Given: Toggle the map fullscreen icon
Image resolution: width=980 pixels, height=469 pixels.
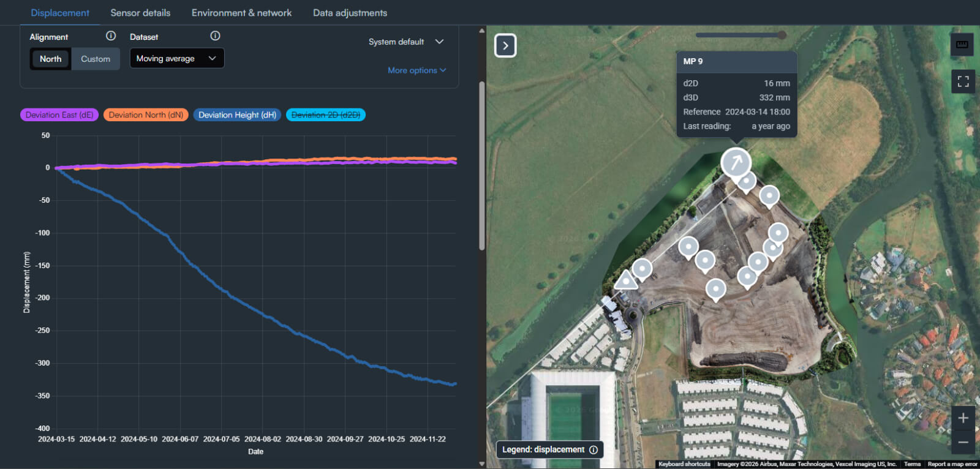Looking at the screenshot, I should click(x=963, y=81).
